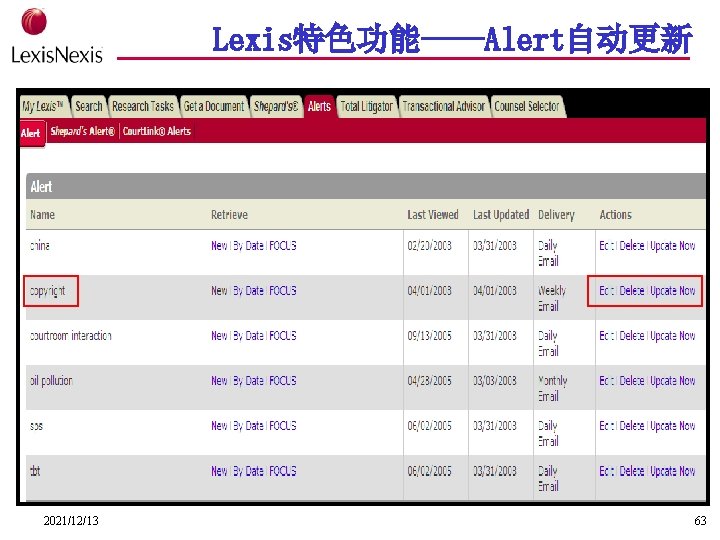The height and width of the screenshot is (540, 720).
Task: Click FOCUS for sos alert
Action: [282, 426]
